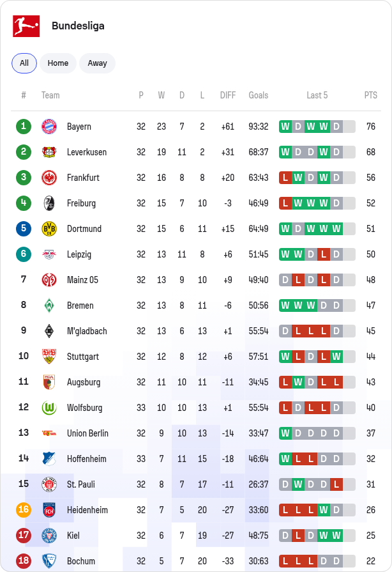Click the Bundesliga league logo
The width and height of the screenshot is (392, 572).
pos(26,26)
